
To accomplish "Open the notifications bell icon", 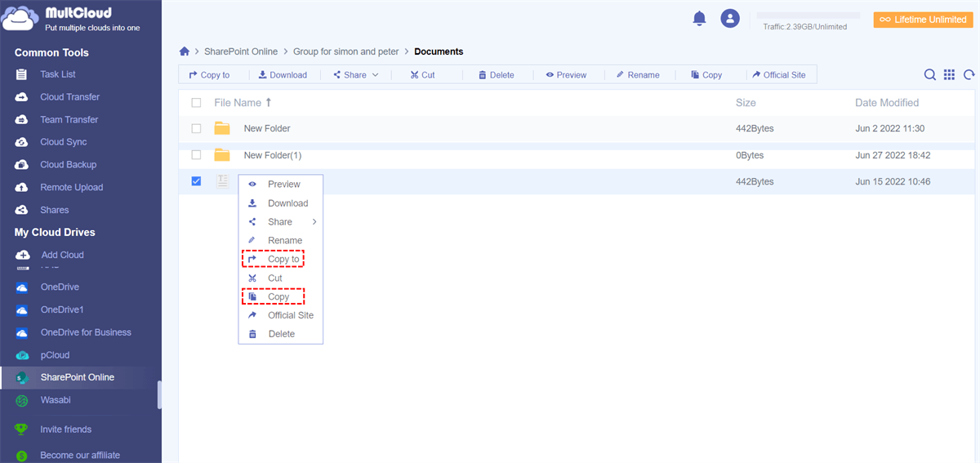I will 699,19.
